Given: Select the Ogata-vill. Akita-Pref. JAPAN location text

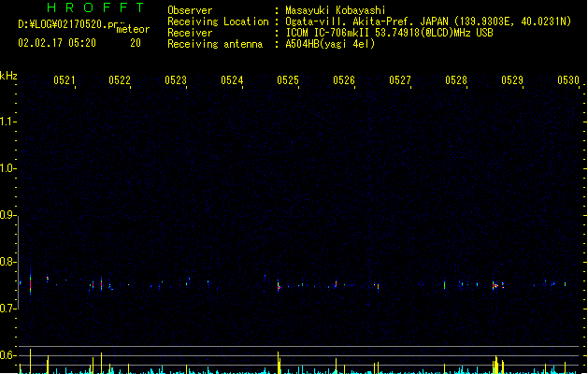Looking at the screenshot, I should [x=428, y=22].
